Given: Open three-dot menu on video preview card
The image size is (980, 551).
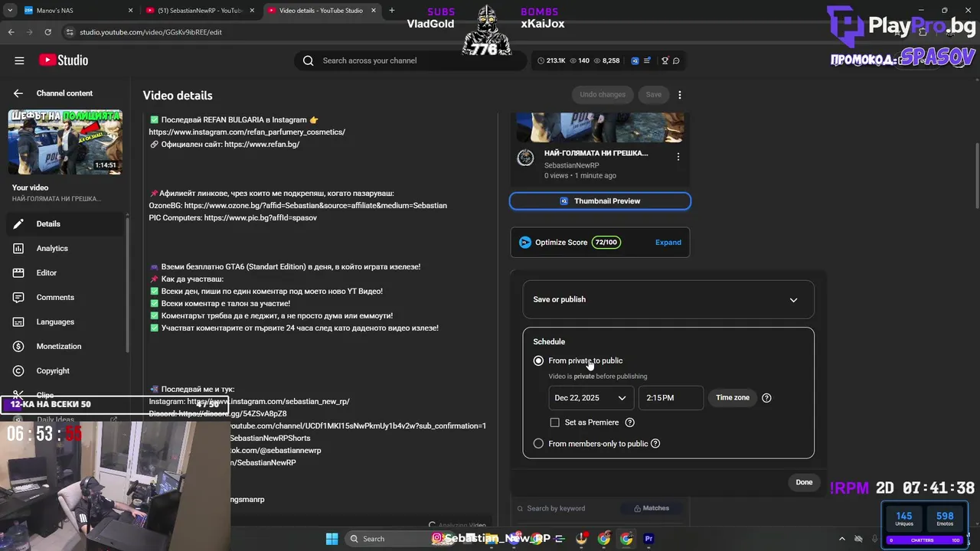Looking at the screenshot, I should click(678, 157).
